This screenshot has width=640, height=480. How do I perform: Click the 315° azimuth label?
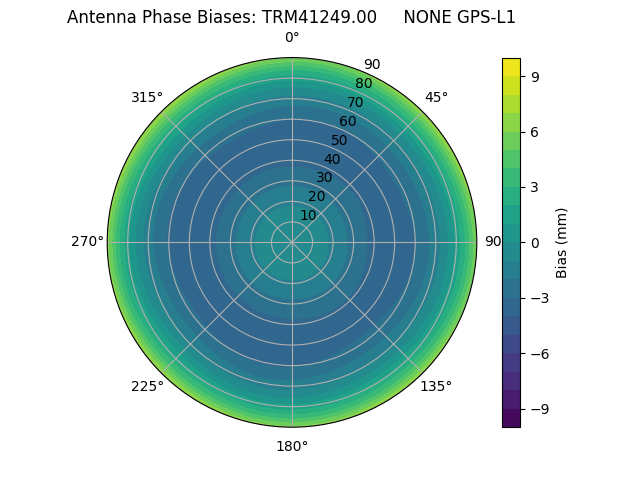click(x=147, y=97)
